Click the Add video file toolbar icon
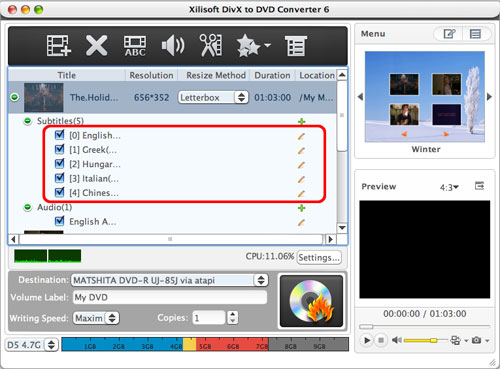500x369 pixels. (58, 46)
